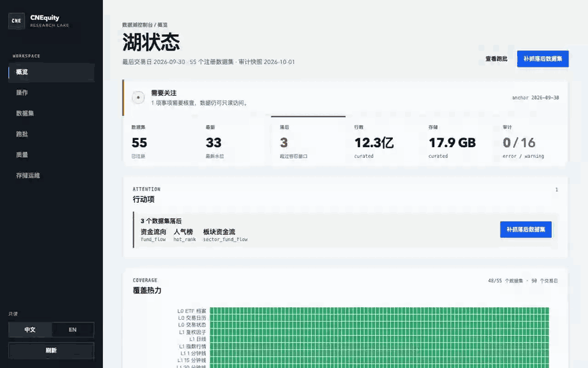Open the 跑批 sidebar item
This screenshot has height=368, width=588.
click(51, 134)
